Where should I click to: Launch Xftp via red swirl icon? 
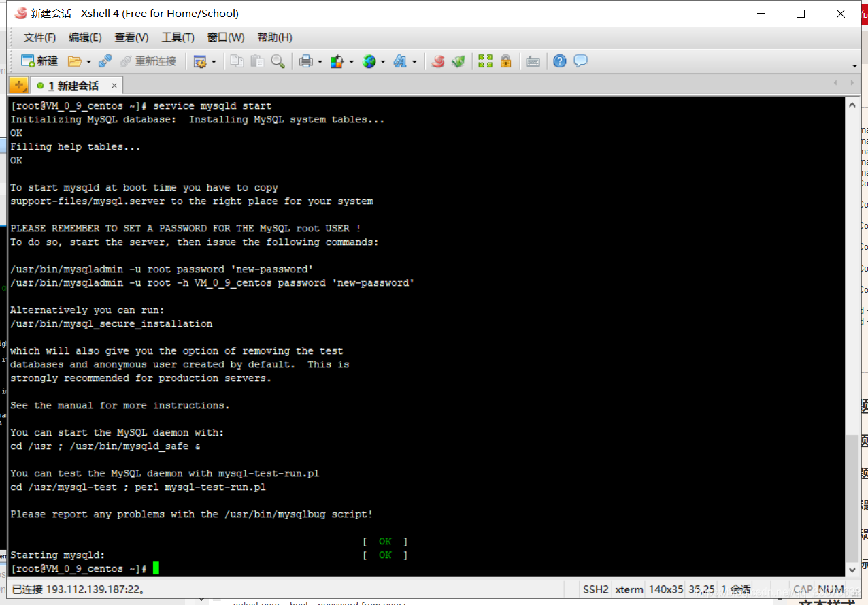pyautogui.click(x=438, y=61)
